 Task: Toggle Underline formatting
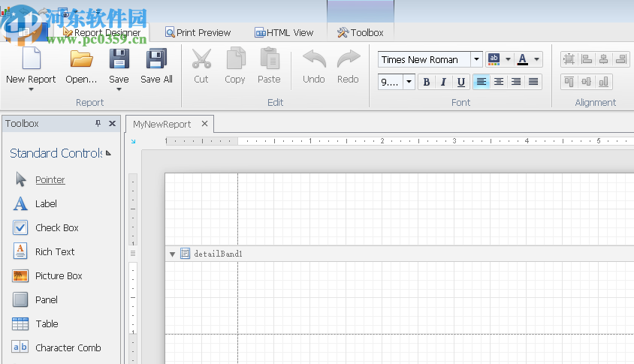[461, 82]
